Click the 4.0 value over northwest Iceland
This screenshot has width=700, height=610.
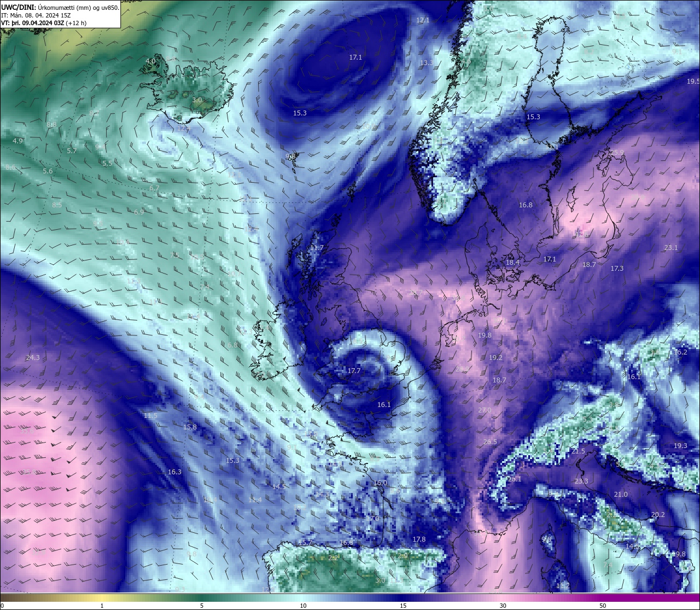click(150, 61)
